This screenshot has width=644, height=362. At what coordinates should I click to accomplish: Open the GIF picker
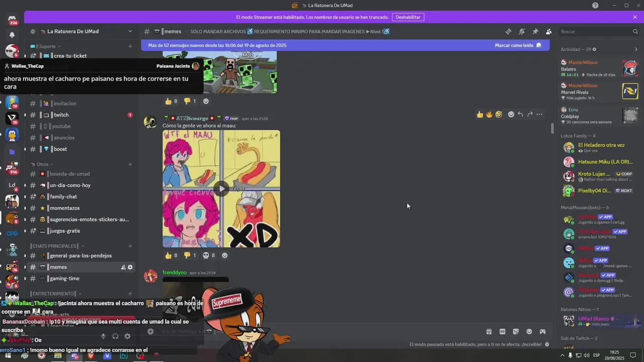(x=502, y=331)
